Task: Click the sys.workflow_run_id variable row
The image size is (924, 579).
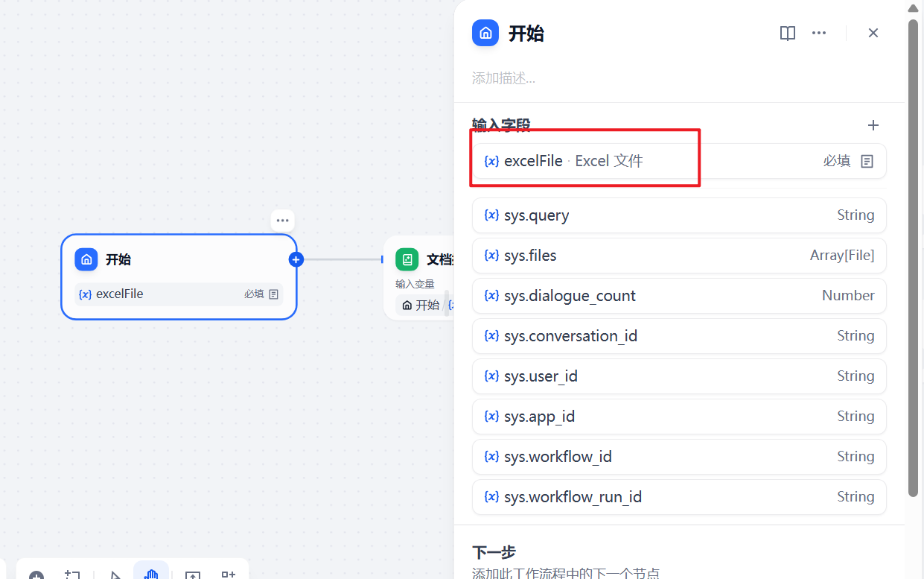Action: (x=678, y=497)
